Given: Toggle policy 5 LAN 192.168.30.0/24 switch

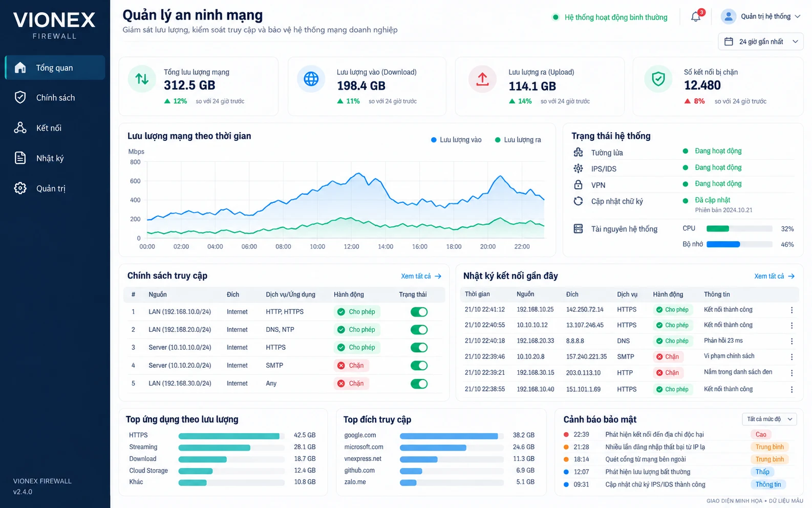Looking at the screenshot, I should tap(419, 384).
